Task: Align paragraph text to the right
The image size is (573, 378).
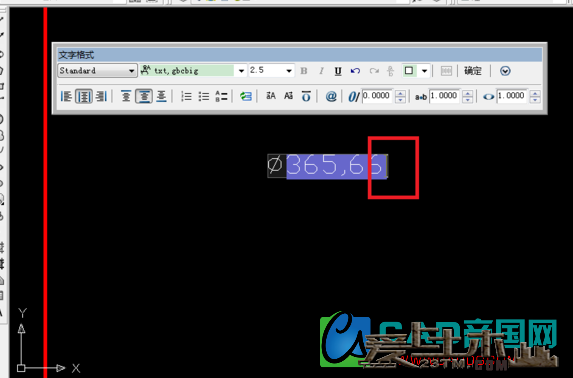Action: (x=101, y=97)
